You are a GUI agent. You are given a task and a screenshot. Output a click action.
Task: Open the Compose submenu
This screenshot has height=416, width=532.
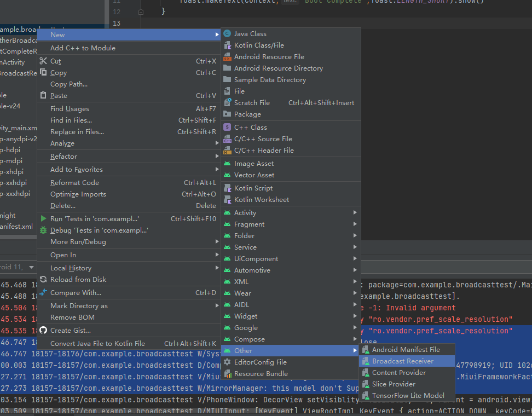(x=291, y=339)
